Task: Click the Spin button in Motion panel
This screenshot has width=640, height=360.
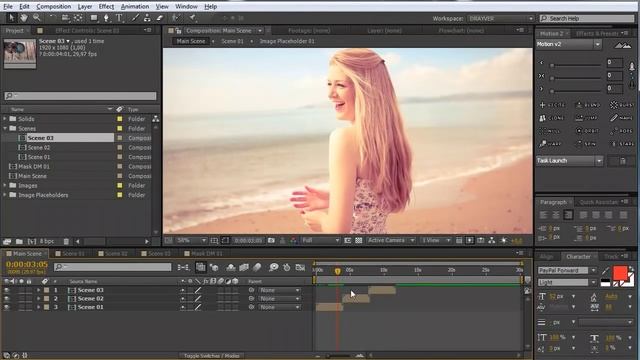Action: tap(587, 144)
